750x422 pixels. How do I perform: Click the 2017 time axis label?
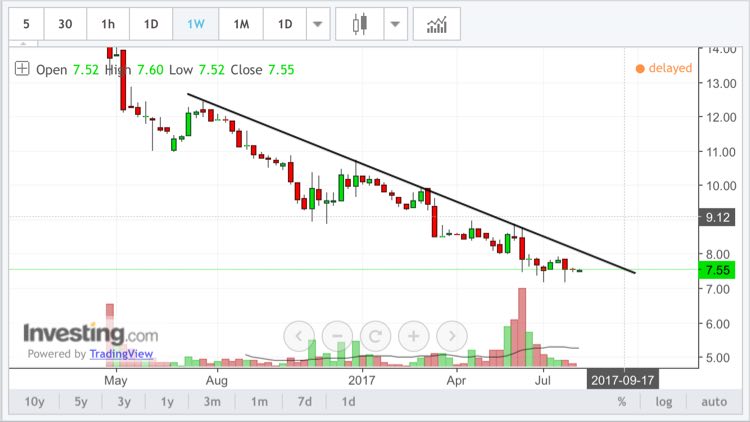[362, 380]
